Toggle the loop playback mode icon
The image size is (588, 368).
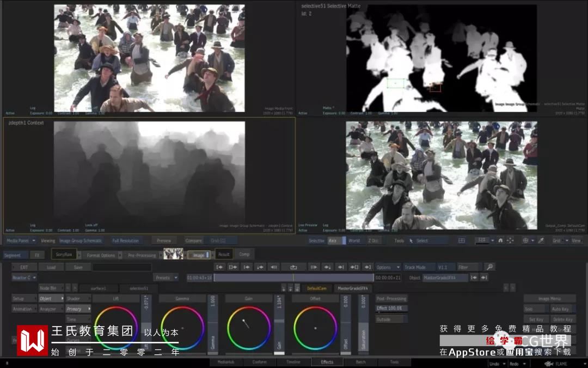click(x=293, y=267)
